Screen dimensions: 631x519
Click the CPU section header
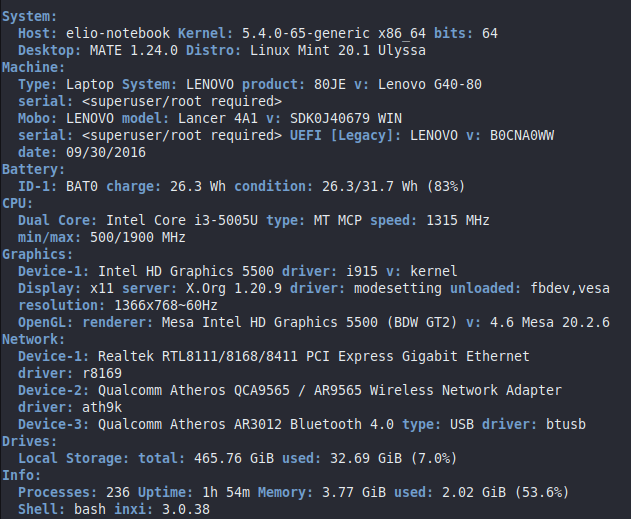pos(17,202)
